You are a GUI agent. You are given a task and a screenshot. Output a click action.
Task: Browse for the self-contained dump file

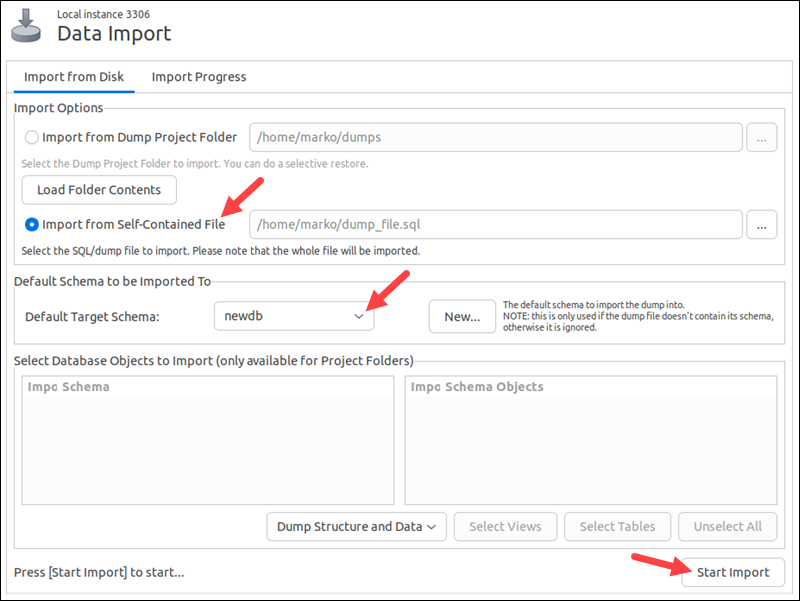pyautogui.click(x=762, y=224)
